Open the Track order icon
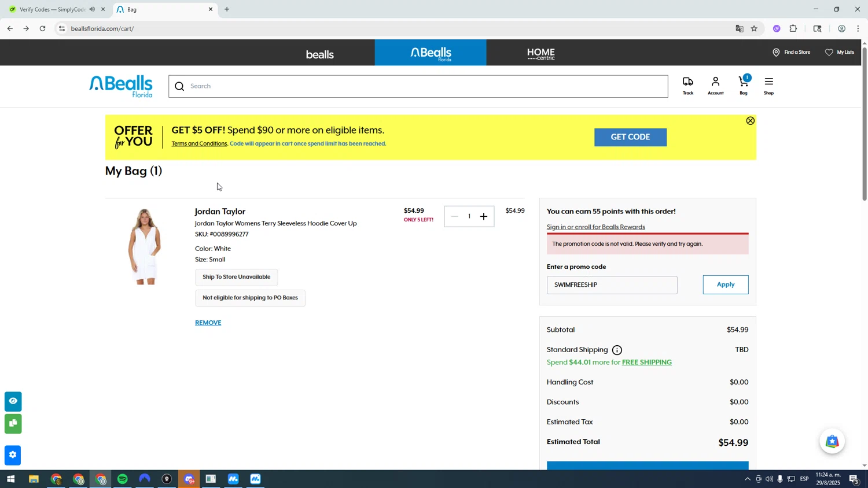The width and height of the screenshot is (868, 488). [688, 86]
